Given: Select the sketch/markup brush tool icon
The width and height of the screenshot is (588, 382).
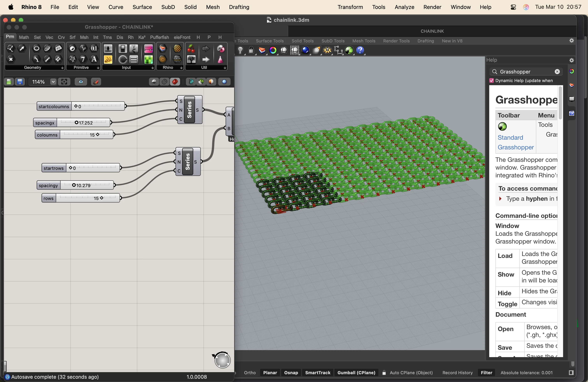Looking at the screenshot, I should [x=96, y=82].
